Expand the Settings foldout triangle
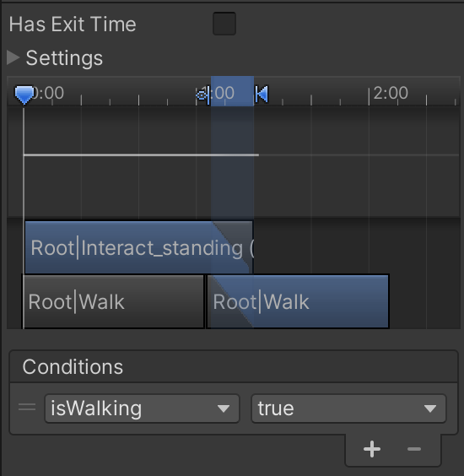Image resolution: width=464 pixels, height=476 pixels. coord(13,57)
